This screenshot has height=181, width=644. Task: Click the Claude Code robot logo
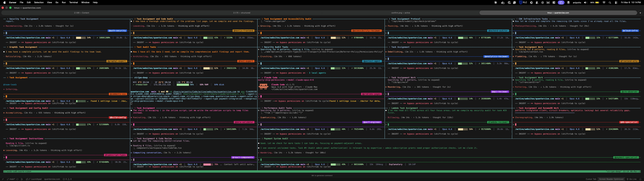263,87
